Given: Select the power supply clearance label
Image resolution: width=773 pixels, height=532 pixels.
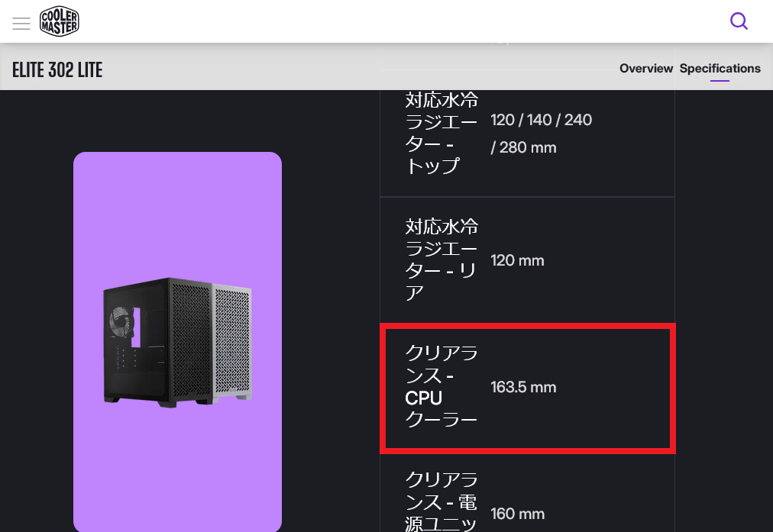Looking at the screenshot, I should click(x=441, y=501).
